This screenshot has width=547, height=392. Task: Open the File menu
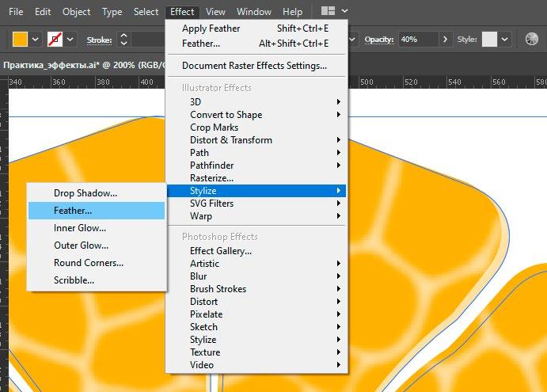(16, 12)
